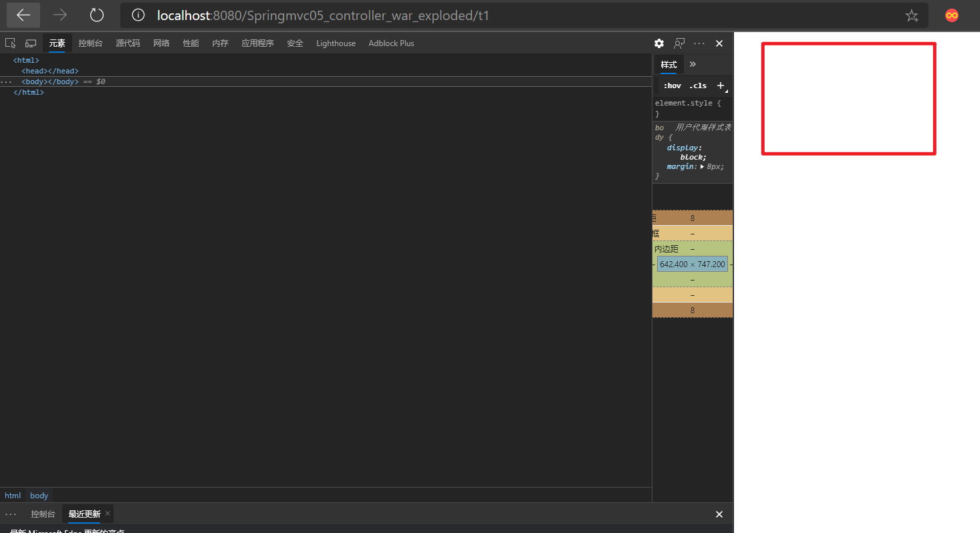
Task: Select the 样式 styles pane tab
Action: click(668, 64)
